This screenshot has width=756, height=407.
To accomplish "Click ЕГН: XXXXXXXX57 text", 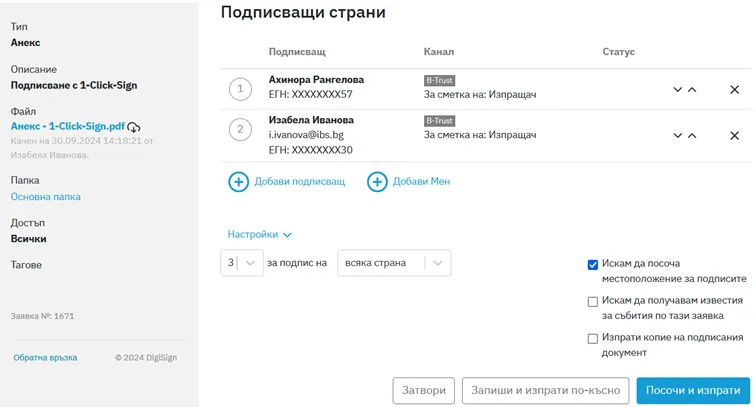I will (310, 95).
